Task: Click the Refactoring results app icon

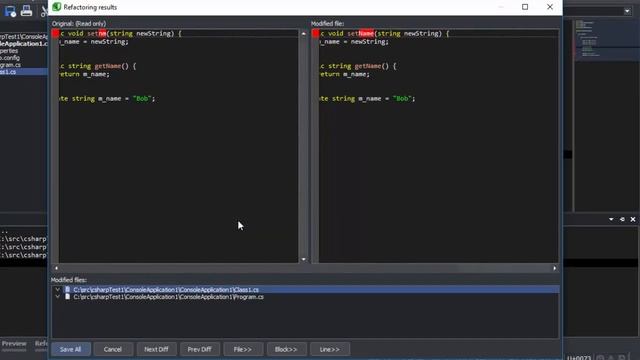Action: [x=57, y=7]
